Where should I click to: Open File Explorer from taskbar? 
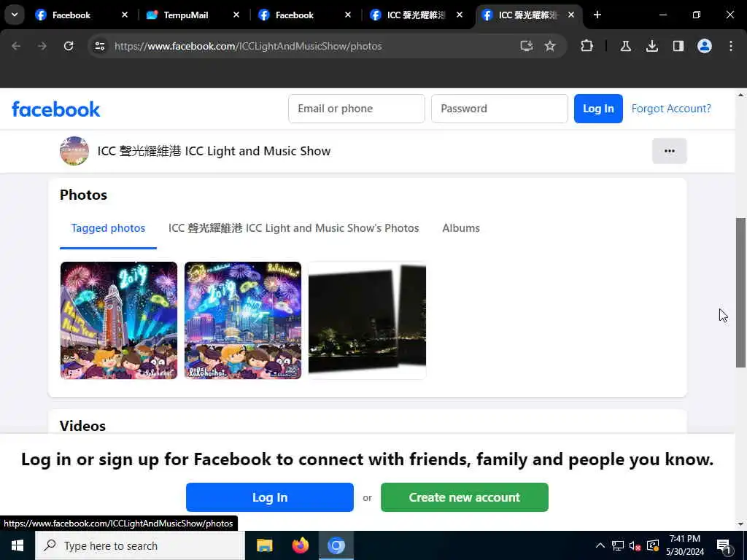click(x=264, y=545)
